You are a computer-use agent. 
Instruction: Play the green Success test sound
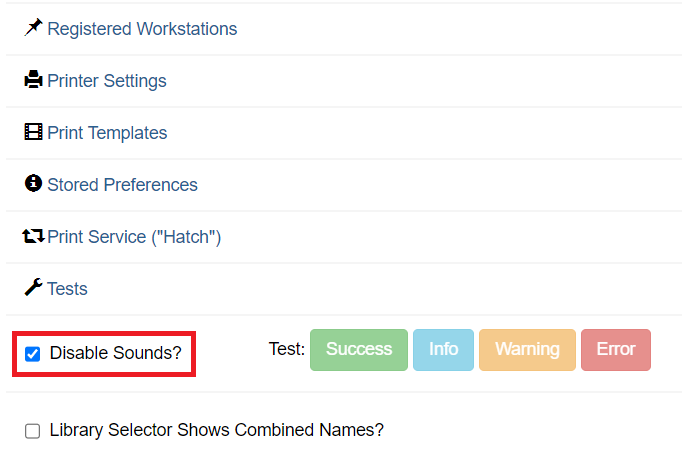tap(359, 349)
